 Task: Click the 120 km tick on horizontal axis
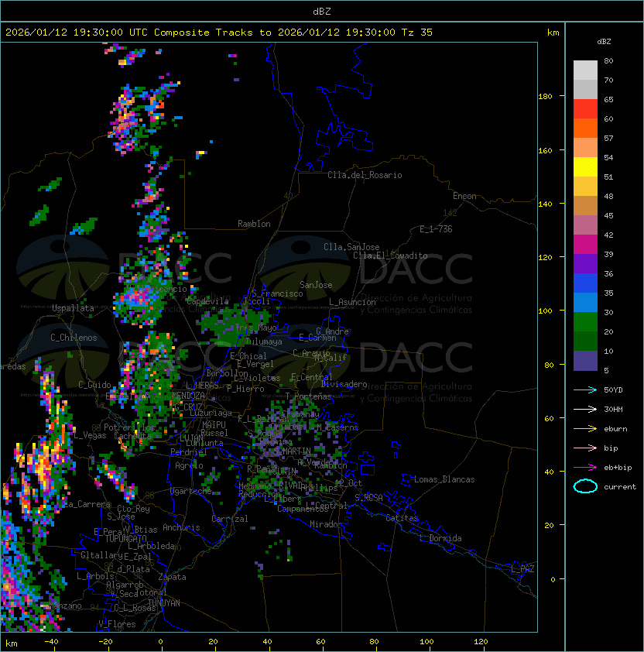coord(481,642)
